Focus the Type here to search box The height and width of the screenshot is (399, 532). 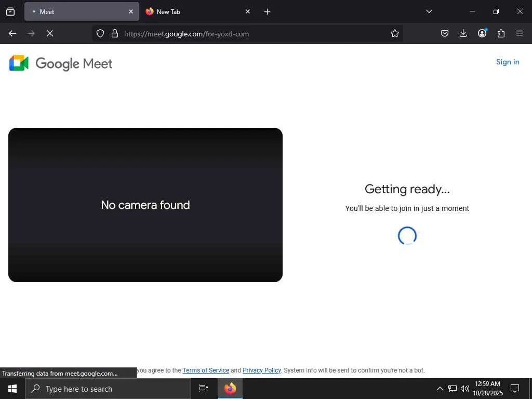pyautogui.click(x=108, y=389)
